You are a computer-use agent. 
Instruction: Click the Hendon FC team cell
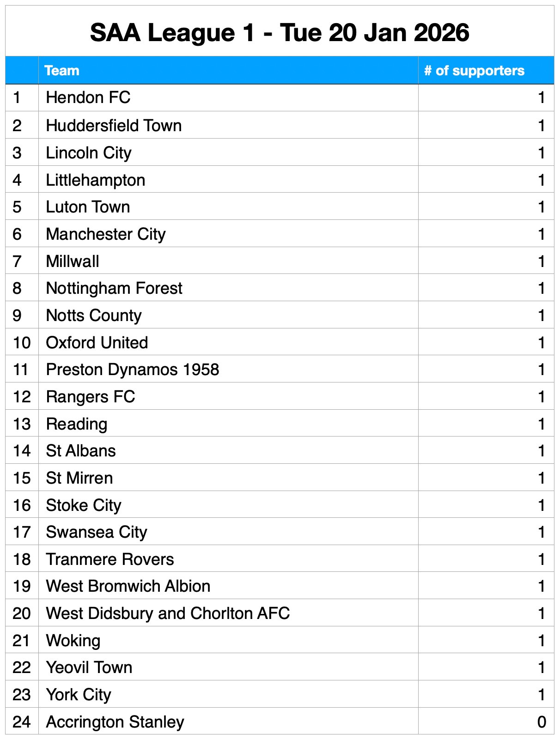(88, 98)
